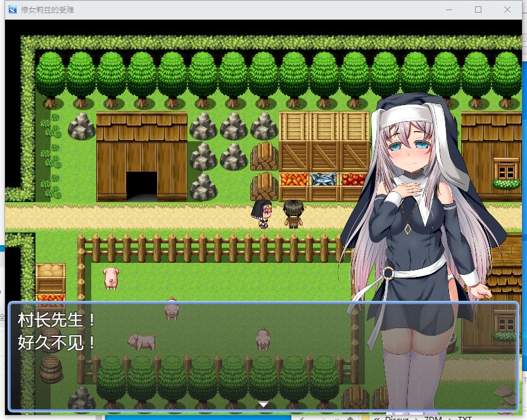Minimize the game window
Screen dimensions: 527x420
click(x=449, y=10)
